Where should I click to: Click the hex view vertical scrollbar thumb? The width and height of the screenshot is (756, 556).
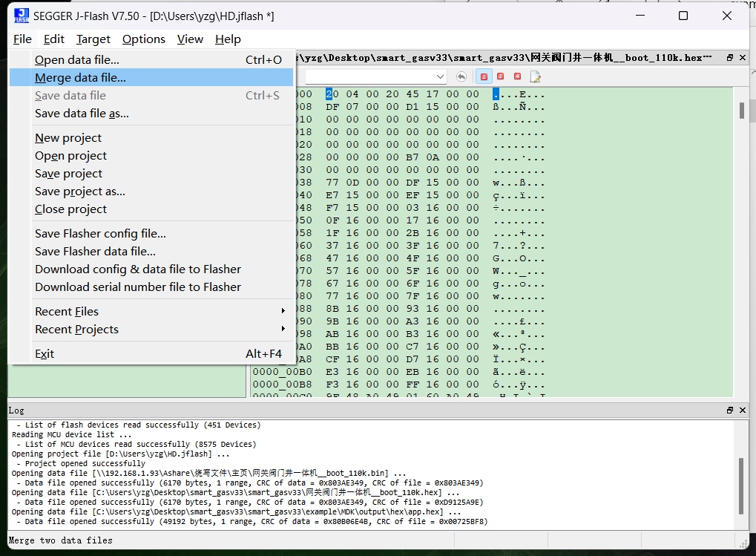pos(742,111)
